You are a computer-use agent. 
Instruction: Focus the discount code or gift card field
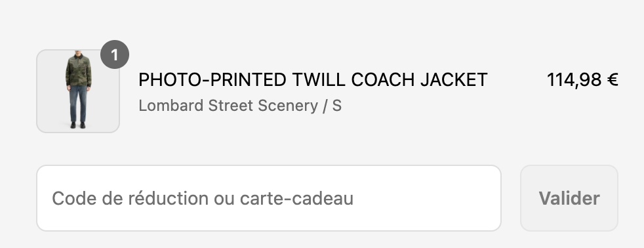click(x=269, y=198)
